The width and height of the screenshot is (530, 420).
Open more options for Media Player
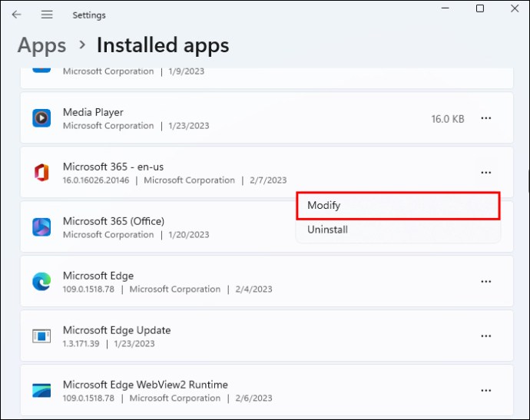click(x=486, y=118)
